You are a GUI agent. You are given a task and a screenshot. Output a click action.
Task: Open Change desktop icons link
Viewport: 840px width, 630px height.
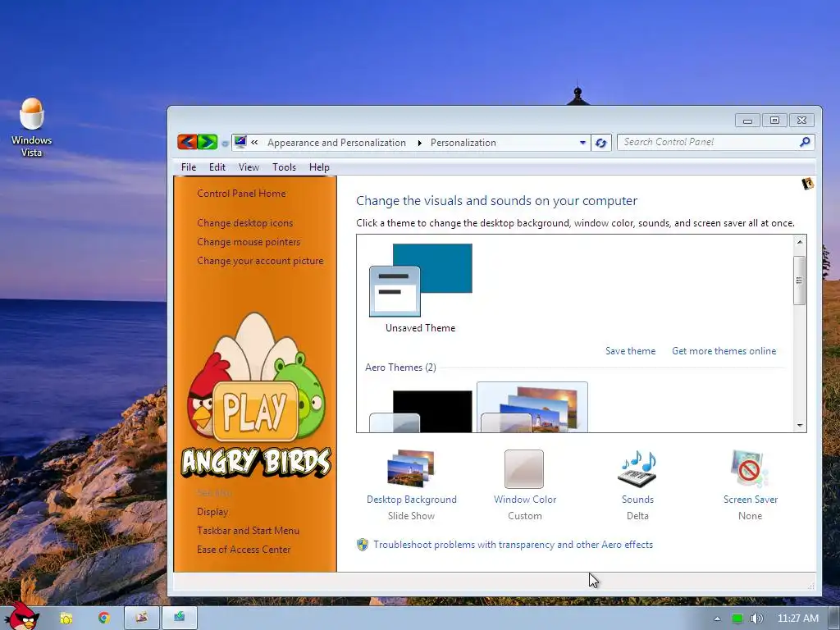point(244,223)
